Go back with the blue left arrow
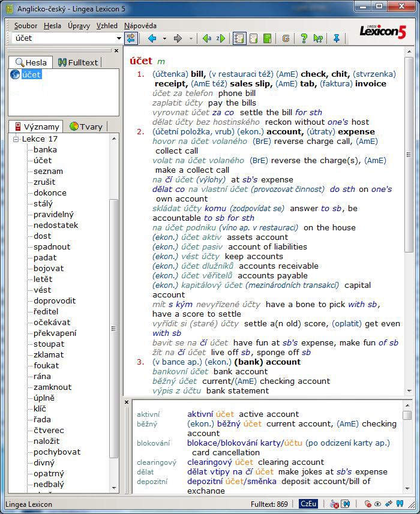 pyautogui.click(x=152, y=38)
